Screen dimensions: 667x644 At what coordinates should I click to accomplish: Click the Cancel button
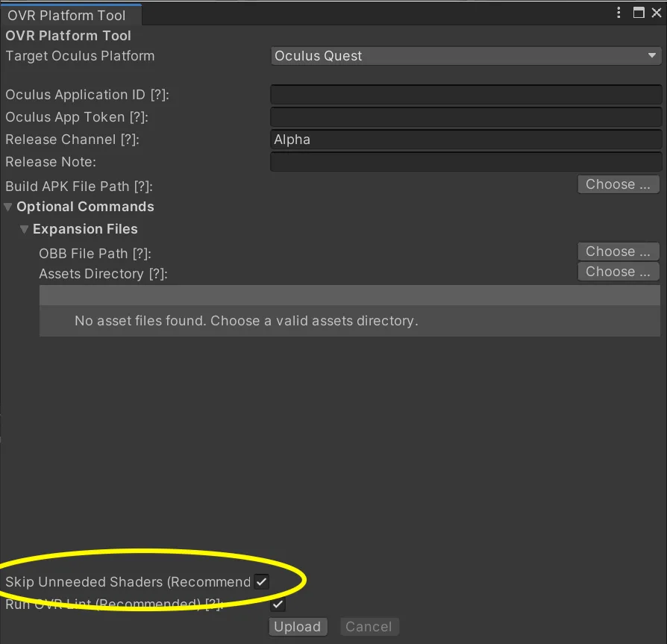pos(369,627)
